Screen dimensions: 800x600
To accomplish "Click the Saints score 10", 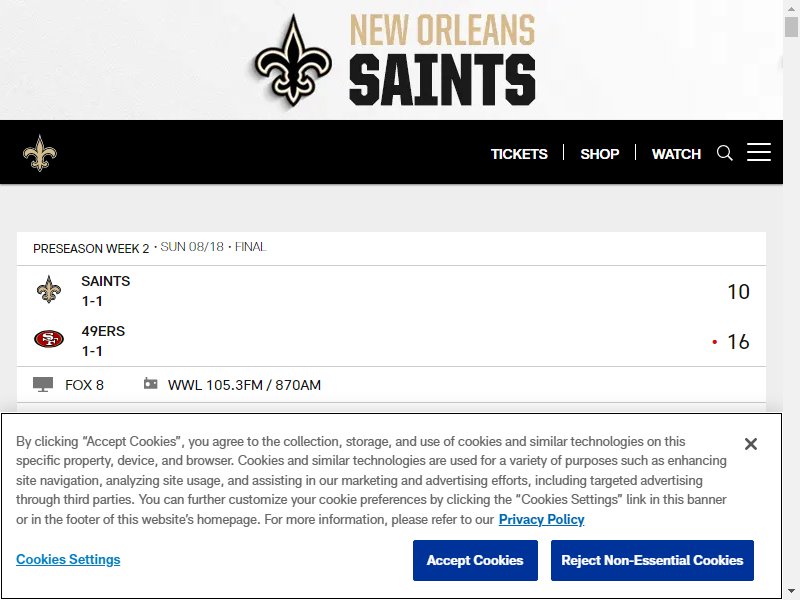I will [x=738, y=292].
